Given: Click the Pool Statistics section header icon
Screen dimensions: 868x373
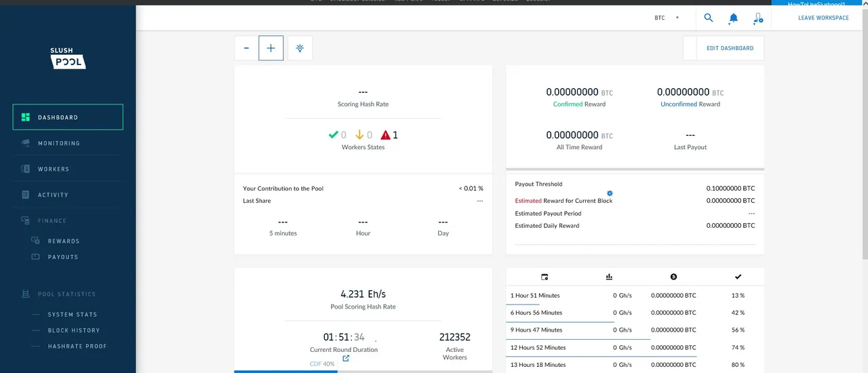Looking at the screenshot, I should point(26,294).
